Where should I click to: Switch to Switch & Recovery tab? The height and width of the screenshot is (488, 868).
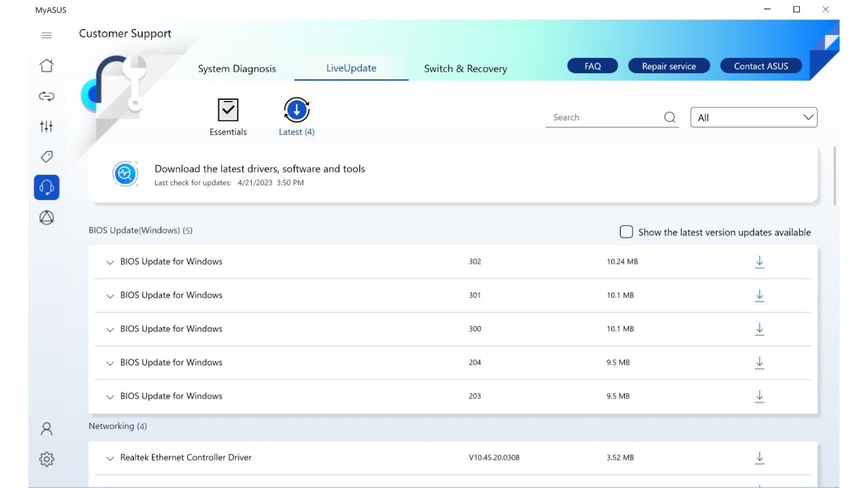pos(465,68)
